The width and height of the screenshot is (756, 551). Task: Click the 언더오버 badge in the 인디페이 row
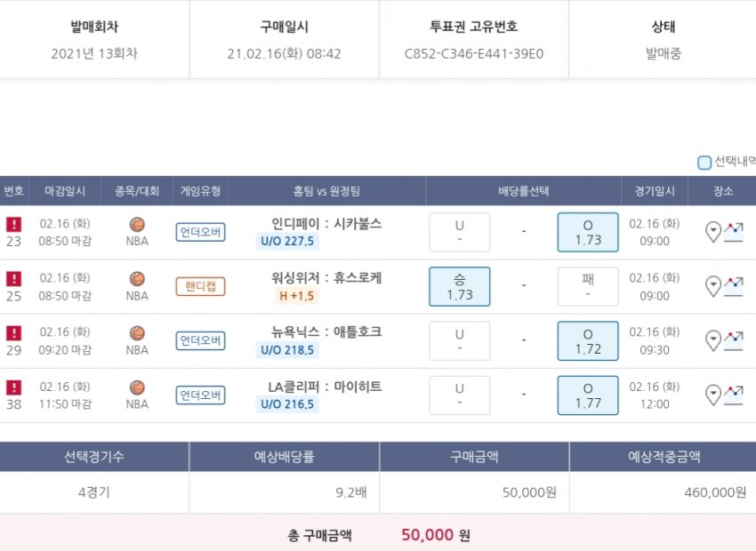click(x=200, y=233)
